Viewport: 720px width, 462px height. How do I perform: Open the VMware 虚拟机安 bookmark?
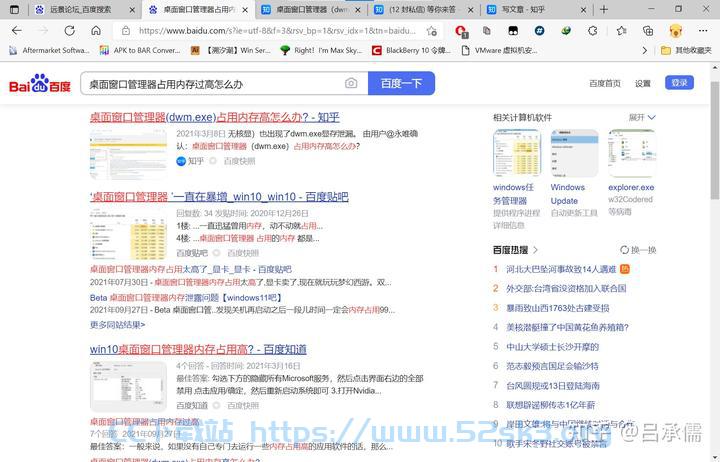click(499, 51)
